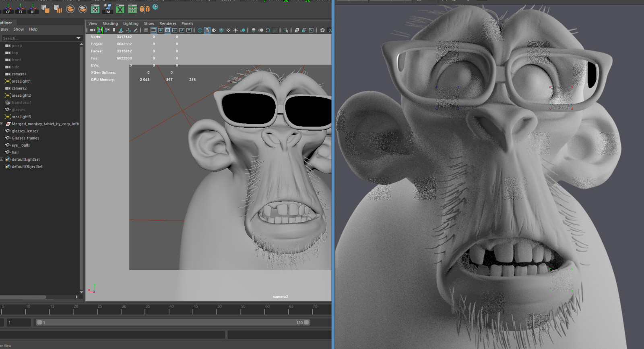Click the Grease Pencil icon
This screenshot has width=644, height=349.
(x=135, y=30)
